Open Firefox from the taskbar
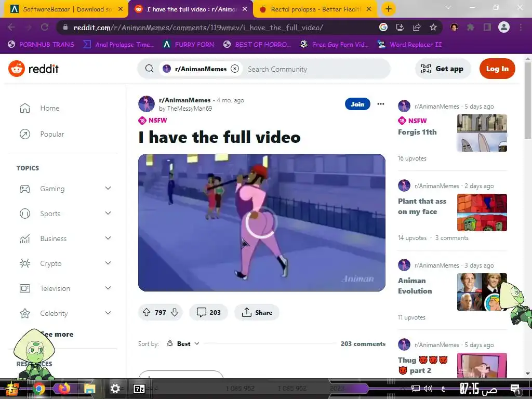The height and width of the screenshot is (399, 532). 64,389
